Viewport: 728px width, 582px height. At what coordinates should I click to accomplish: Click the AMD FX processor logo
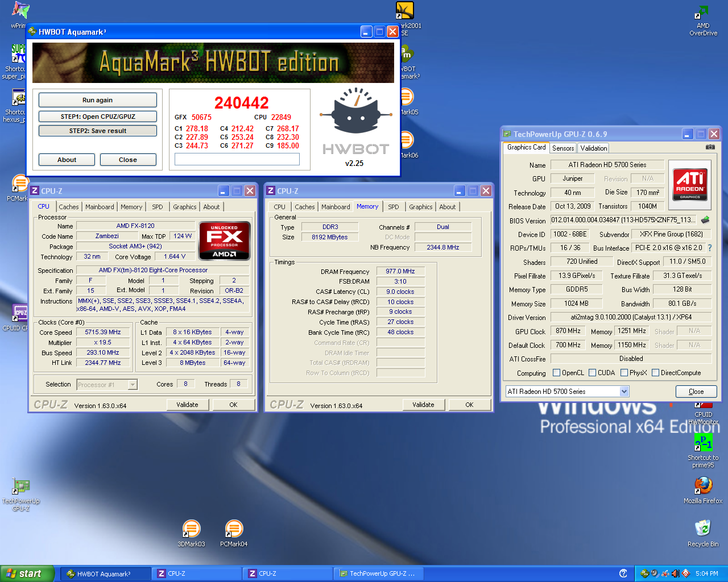coord(225,240)
